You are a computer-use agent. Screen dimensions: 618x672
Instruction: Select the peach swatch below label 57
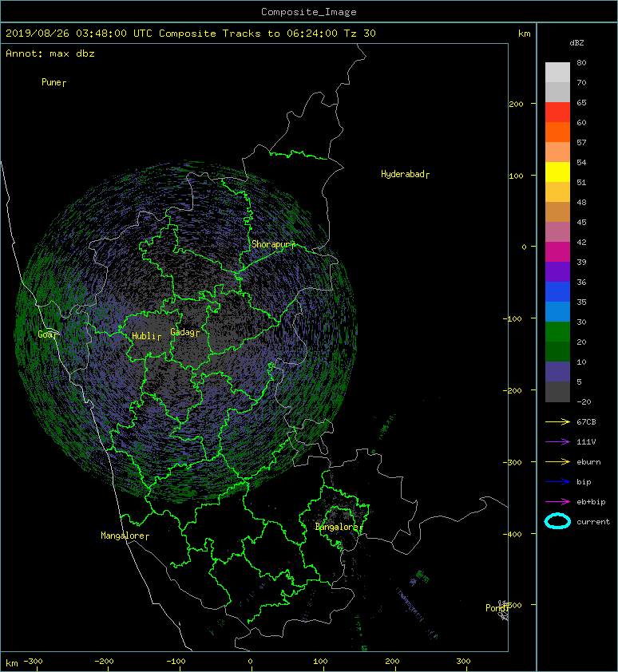pos(557,152)
